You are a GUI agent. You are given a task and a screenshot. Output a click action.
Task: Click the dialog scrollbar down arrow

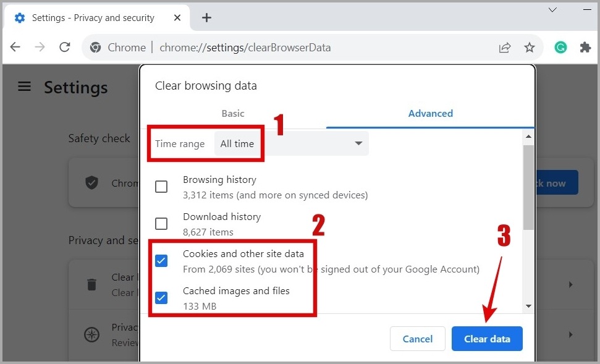pyautogui.click(x=528, y=306)
